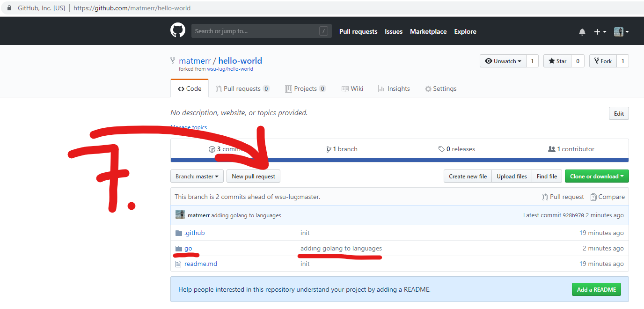Open init commit message for readme.md row

click(305, 264)
